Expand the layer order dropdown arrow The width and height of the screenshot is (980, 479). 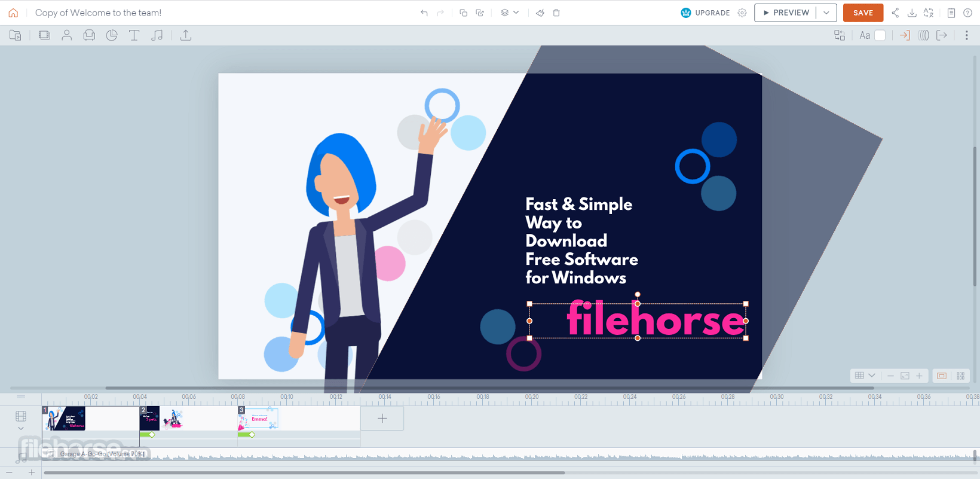[516, 13]
